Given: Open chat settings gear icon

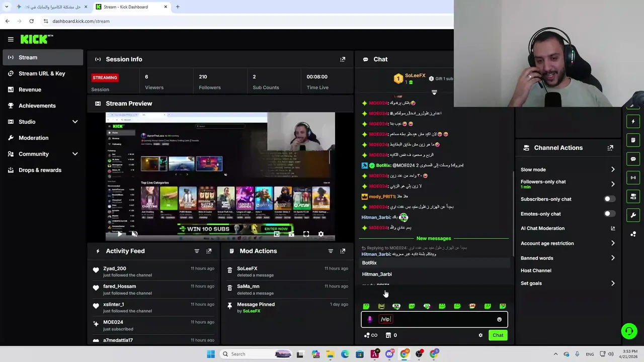Looking at the screenshot, I should tap(480, 335).
